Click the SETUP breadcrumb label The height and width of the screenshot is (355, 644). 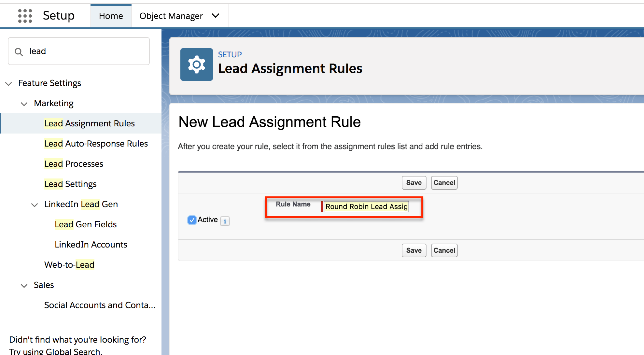(x=230, y=54)
